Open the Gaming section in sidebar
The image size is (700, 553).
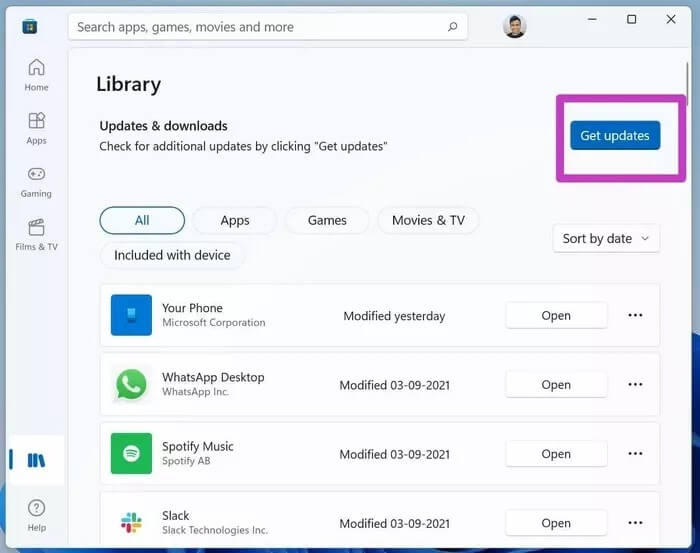(x=36, y=182)
